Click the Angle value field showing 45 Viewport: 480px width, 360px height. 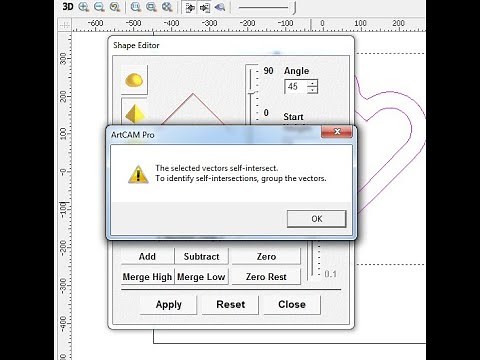[x=296, y=87]
